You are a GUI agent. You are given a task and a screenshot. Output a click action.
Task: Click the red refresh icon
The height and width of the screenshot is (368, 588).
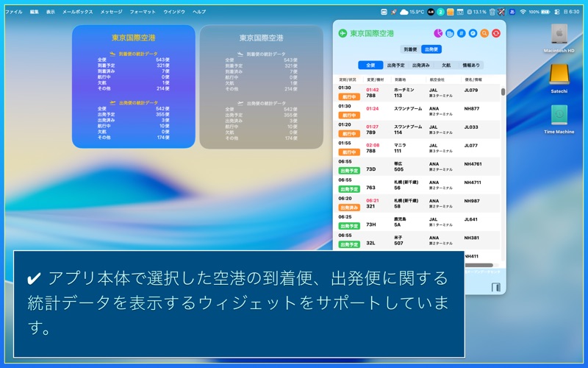[496, 33]
